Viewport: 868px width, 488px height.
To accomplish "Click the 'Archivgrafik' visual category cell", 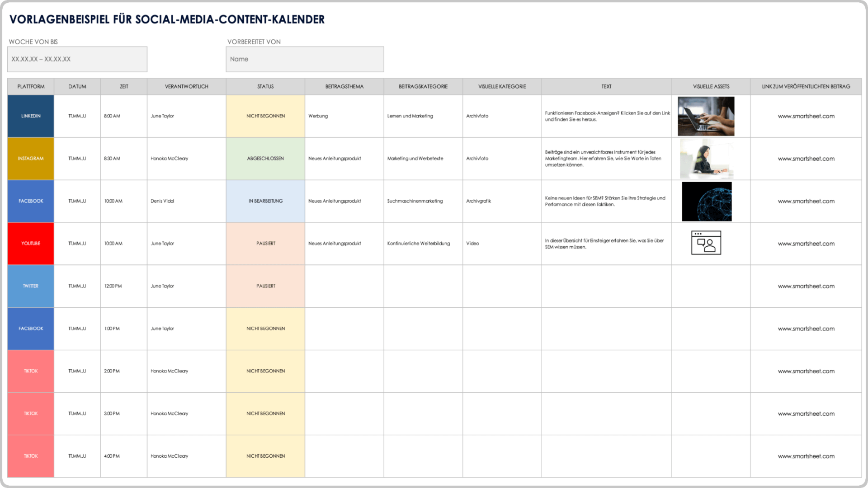I will tap(502, 201).
